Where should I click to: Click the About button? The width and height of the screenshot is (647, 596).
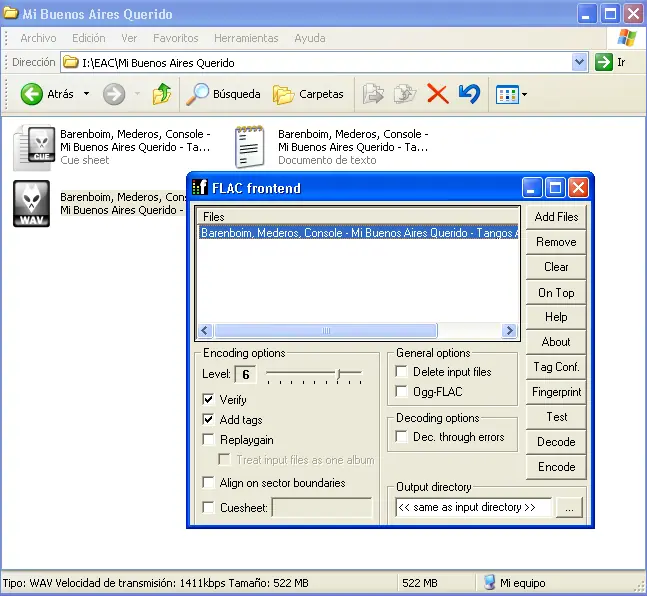[x=556, y=342]
